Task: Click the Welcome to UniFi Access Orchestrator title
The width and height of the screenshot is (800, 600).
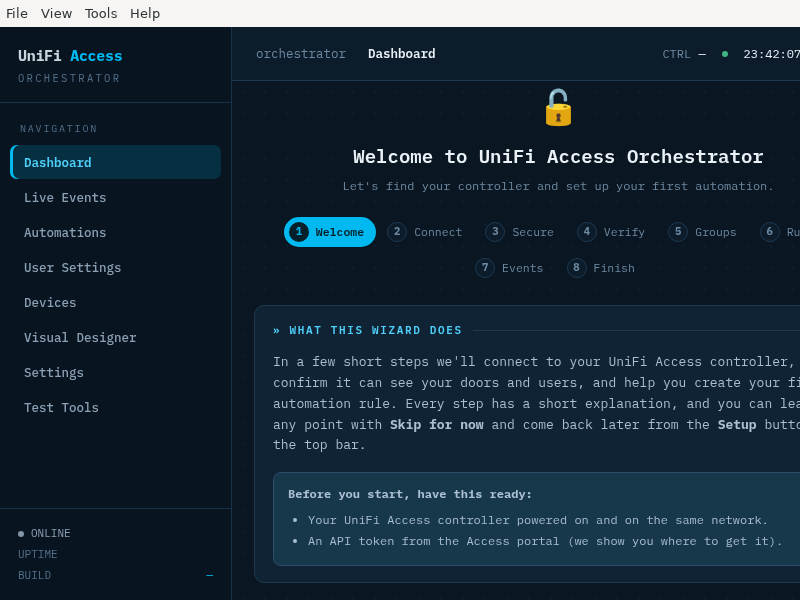Action: pos(558,157)
